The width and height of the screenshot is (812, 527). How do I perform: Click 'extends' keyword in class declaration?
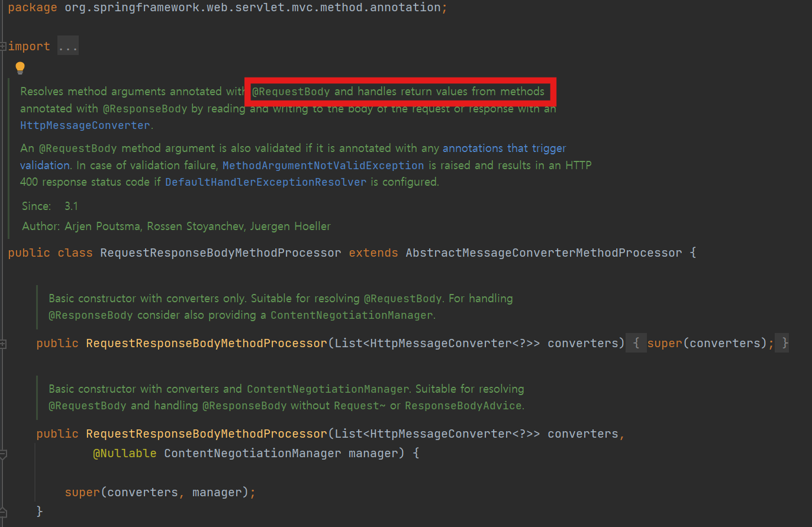click(373, 253)
